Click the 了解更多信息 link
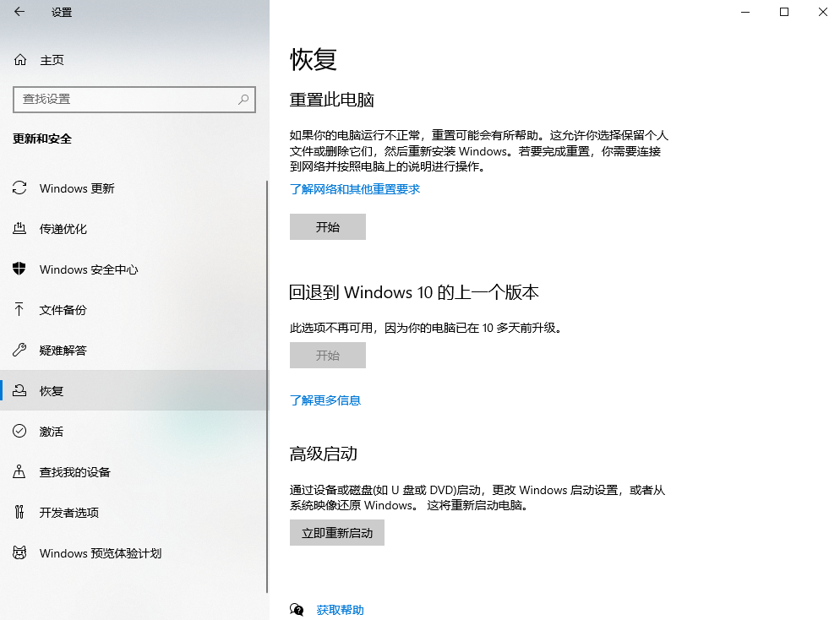 click(x=325, y=400)
